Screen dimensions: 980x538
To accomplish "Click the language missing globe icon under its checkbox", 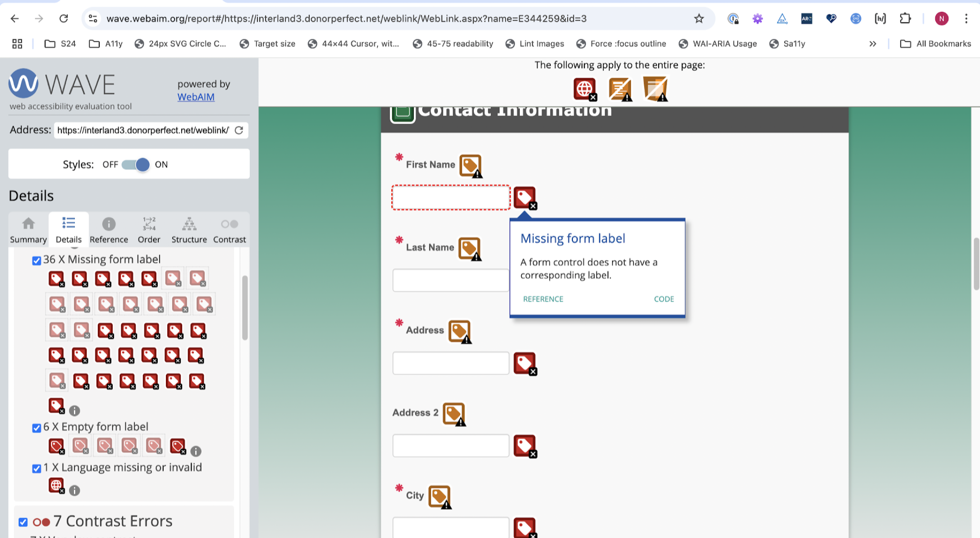I will (x=56, y=485).
